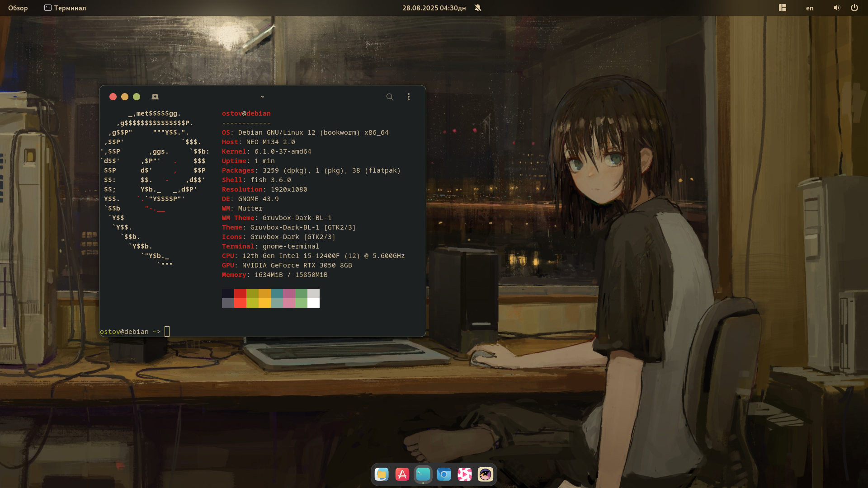
Task: Open the Files app from the dock
Action: (x=382, y=474)
